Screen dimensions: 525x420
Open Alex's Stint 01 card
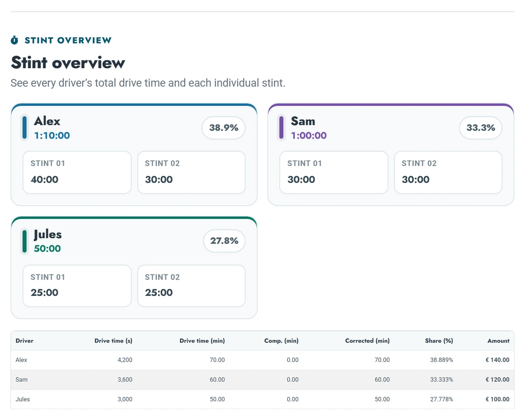[x=77, y=172]
